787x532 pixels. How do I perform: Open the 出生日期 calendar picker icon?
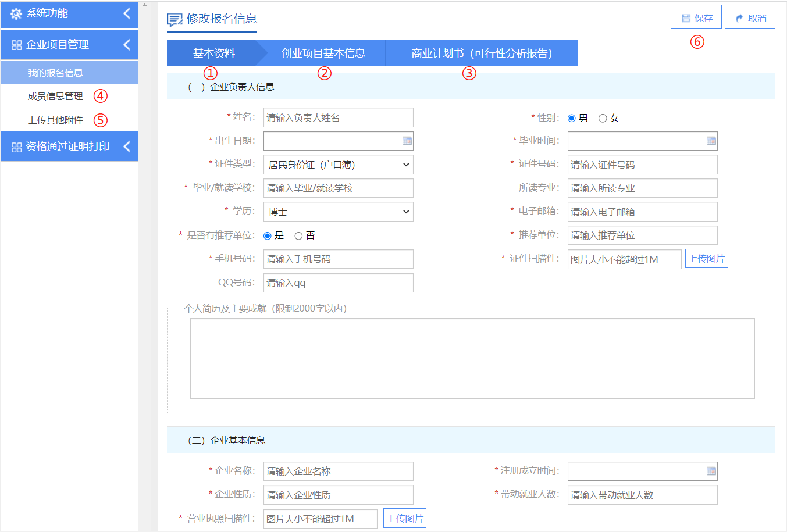click(407, 141)
